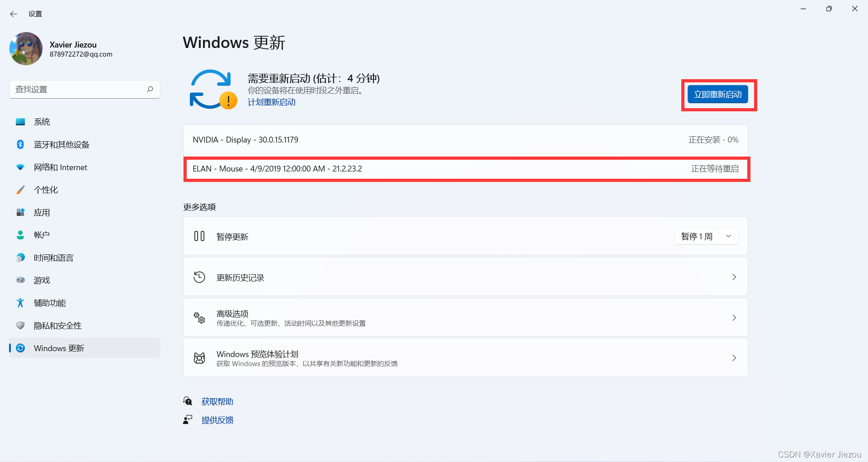Click the update history clock icon
Image resolution: width=868 pixels, height=462 pixels.
(199, 277)
